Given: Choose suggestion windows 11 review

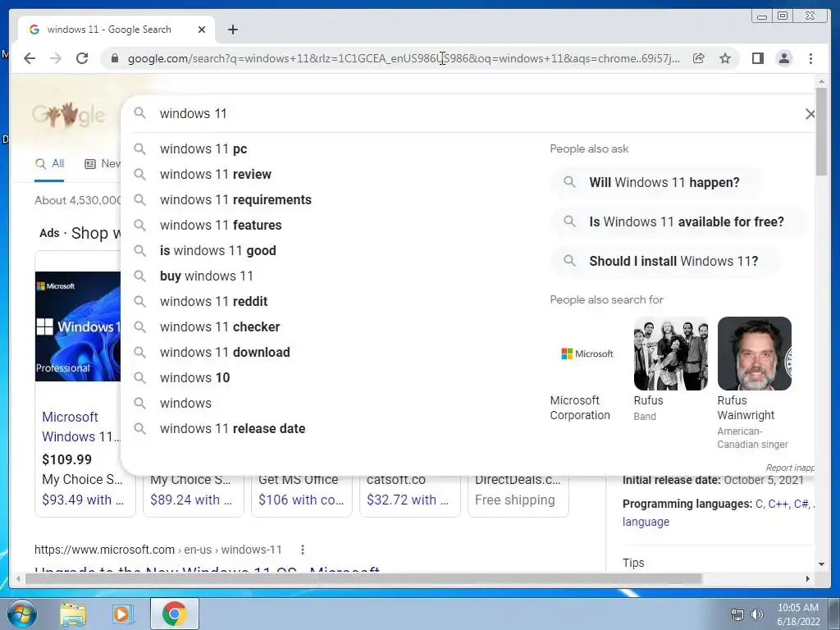Looking at the screenshot, I should 216,174.
